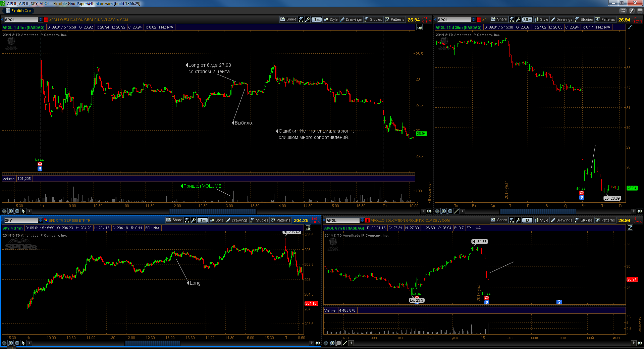
Task: Open Style menu in top-left APOL chart
Action: [331, 19]
